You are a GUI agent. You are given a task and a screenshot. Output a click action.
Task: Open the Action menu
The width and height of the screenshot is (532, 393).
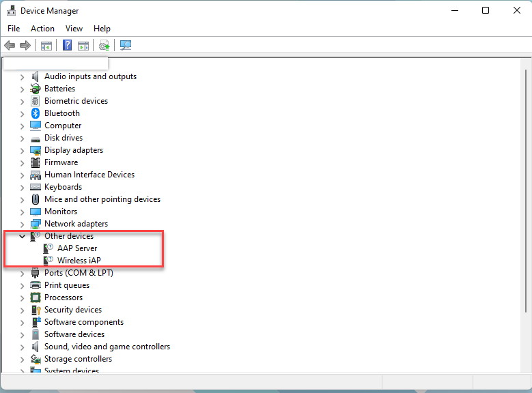42,29
